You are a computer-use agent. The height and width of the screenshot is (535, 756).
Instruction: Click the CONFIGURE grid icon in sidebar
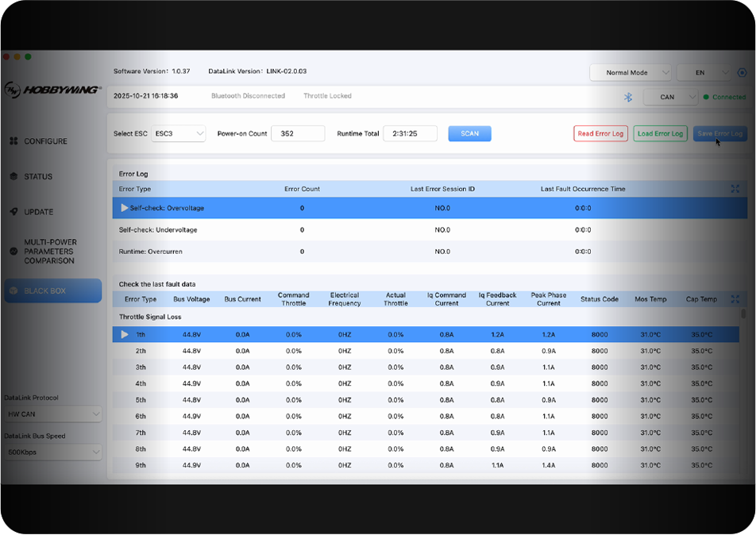point(13,141)
